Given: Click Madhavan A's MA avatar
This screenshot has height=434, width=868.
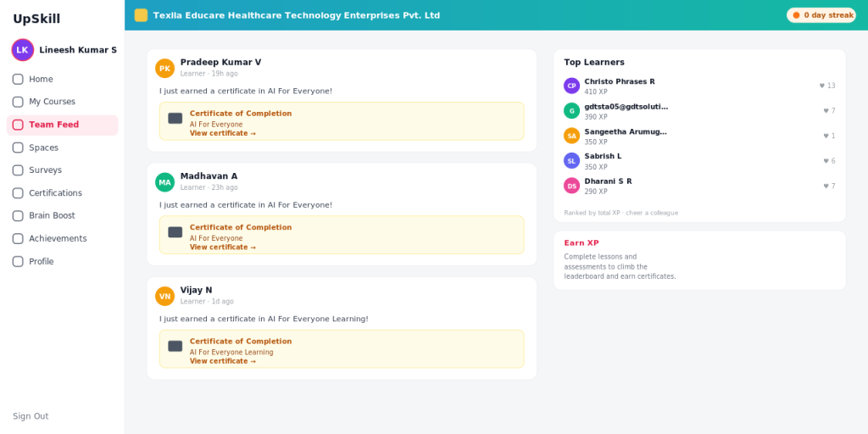Looking at the screenshot, I should pyautogui.click(x=165, y=182).
